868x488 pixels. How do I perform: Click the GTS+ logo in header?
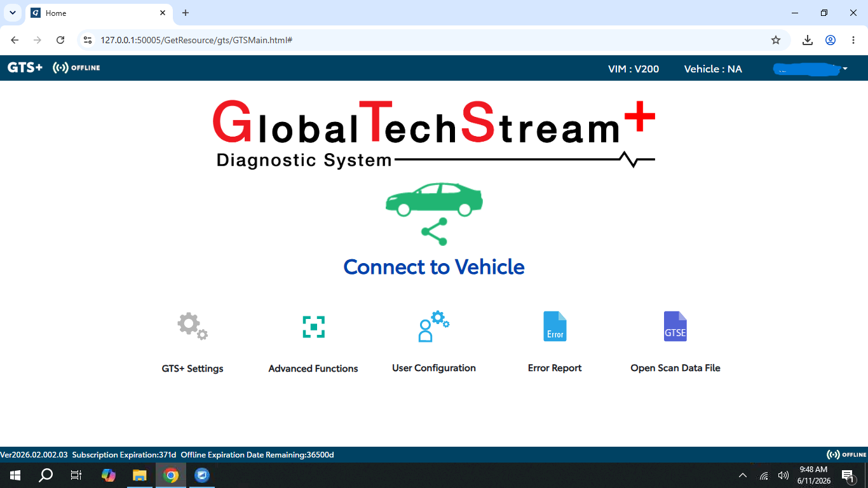pyautogui.click(x=25, y=68)
